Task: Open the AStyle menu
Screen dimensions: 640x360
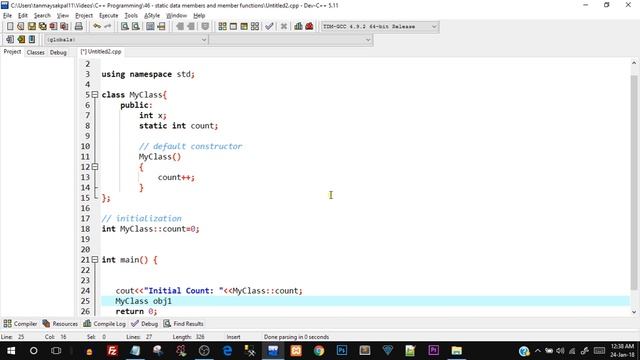Action: tap(152, 16)
